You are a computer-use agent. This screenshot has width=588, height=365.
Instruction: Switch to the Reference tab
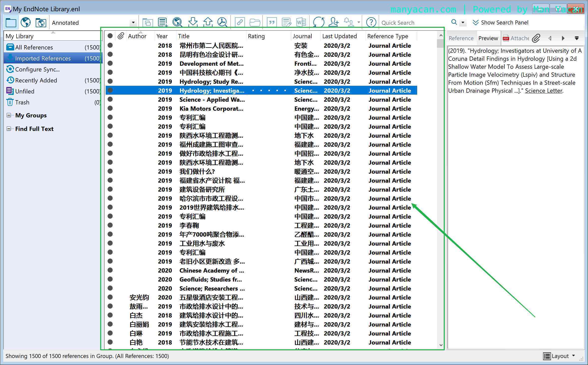[x=461, y=38]
